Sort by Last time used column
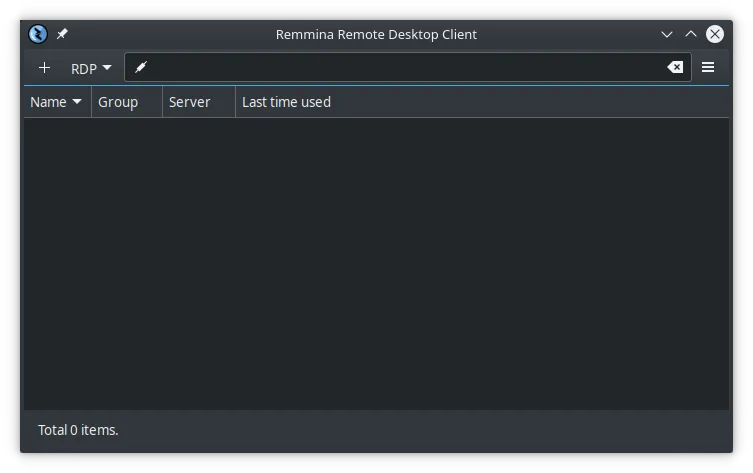The height and width of the screenshot is (473, 753). tap(286, 102)
